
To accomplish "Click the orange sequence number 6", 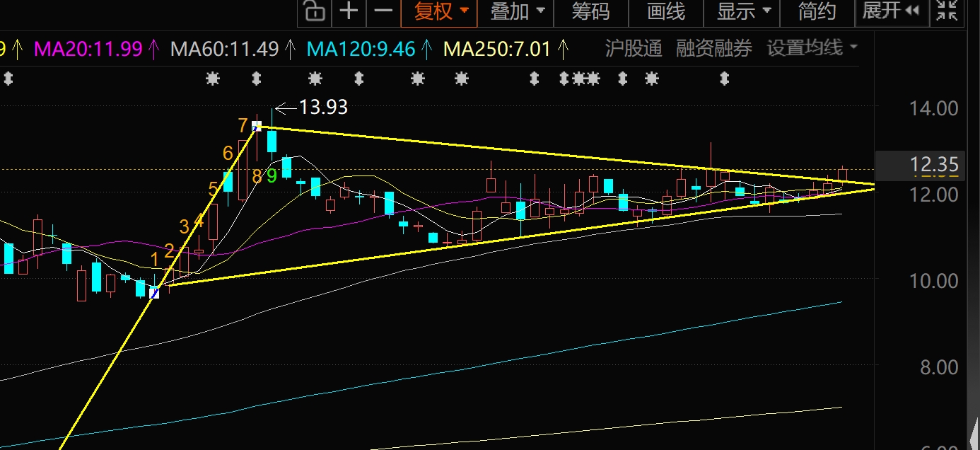I will click(228, 154).
